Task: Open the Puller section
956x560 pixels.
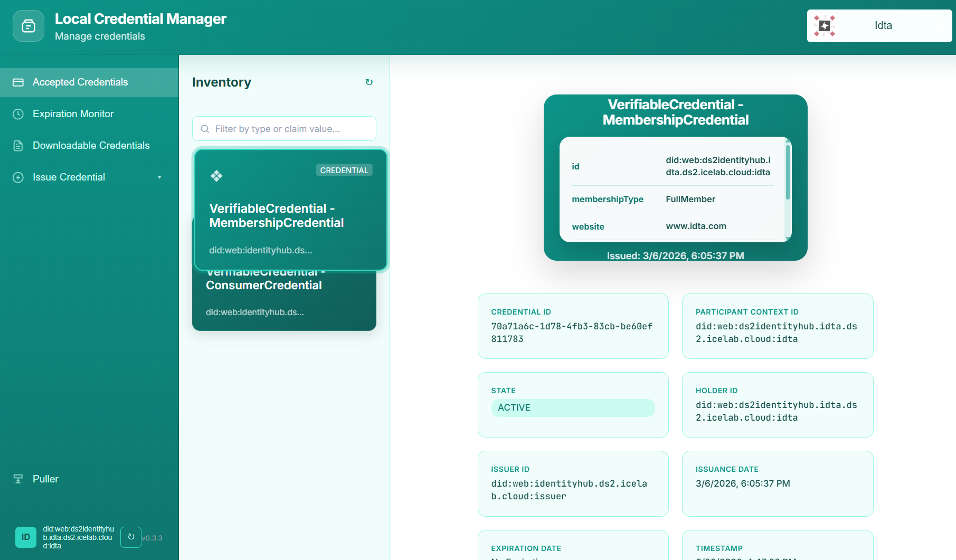Action: point(89,479)
